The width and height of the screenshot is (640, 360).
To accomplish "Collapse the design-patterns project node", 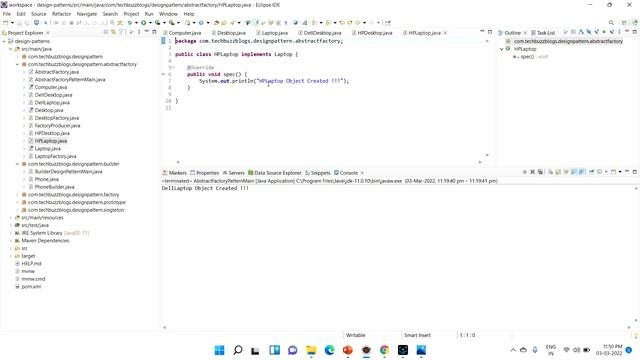I will point(4,41).
